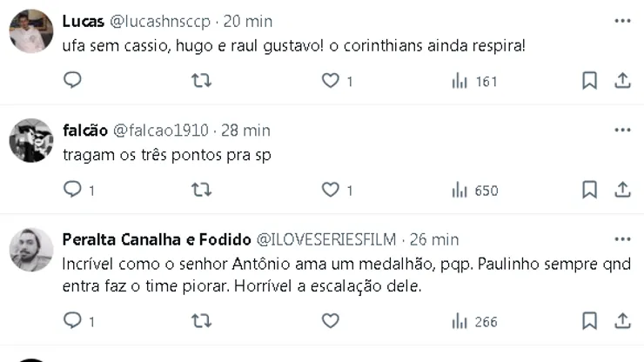Reply to Lucas's tweet
Viewport: 644px width, 362px height.
[73, 81]
